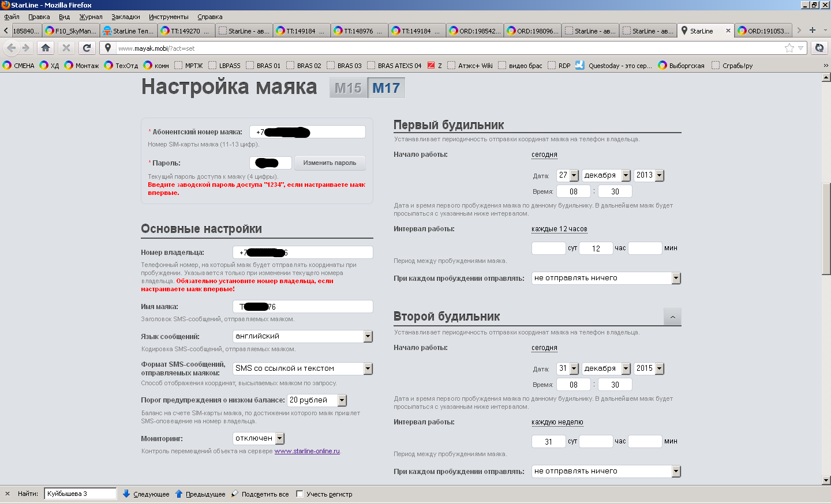Open the Закладки menu
The height and width of the screenshot is (504, 831).
coord(126,17)
